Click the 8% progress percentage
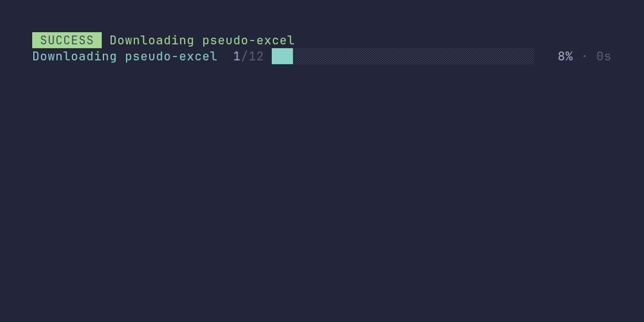The height and width of the screenshot is (322, 644). tap(565, 56)
